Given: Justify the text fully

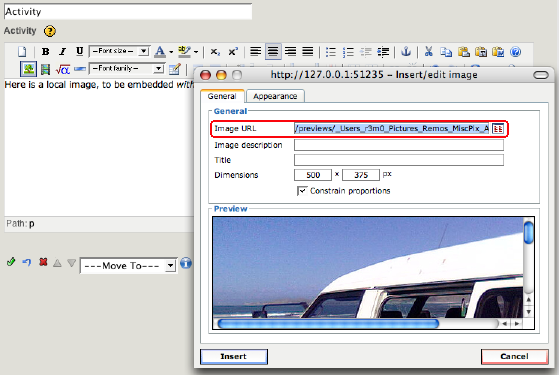Looking at the screenshot, I should coord(308,52).
